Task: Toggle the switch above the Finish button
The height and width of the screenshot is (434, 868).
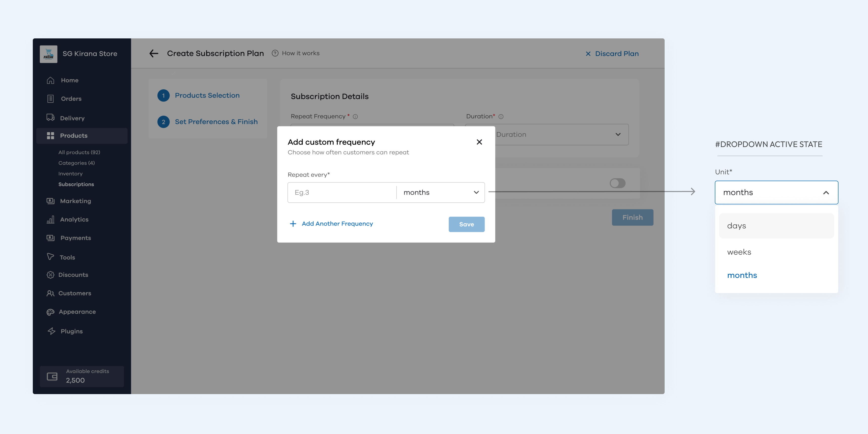Action: click(617, 183)
